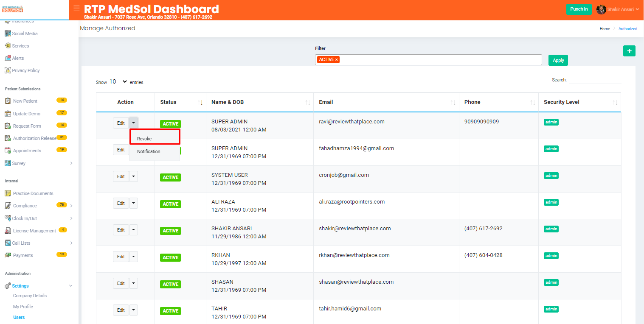Screen dimensions: 644x324
Task: Open action dropdown for SHASAN row
Action: click(x=133, y=283)
